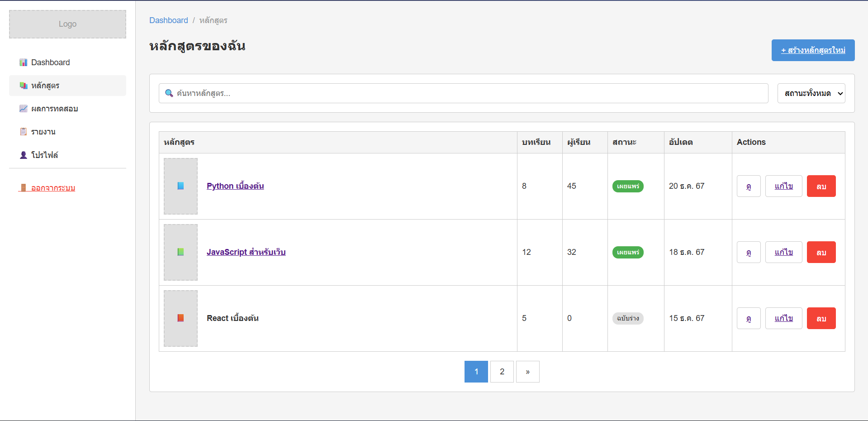Go to page 2 of courses
The width and height of the screenshot is (868, 421).
coord(502,372)
